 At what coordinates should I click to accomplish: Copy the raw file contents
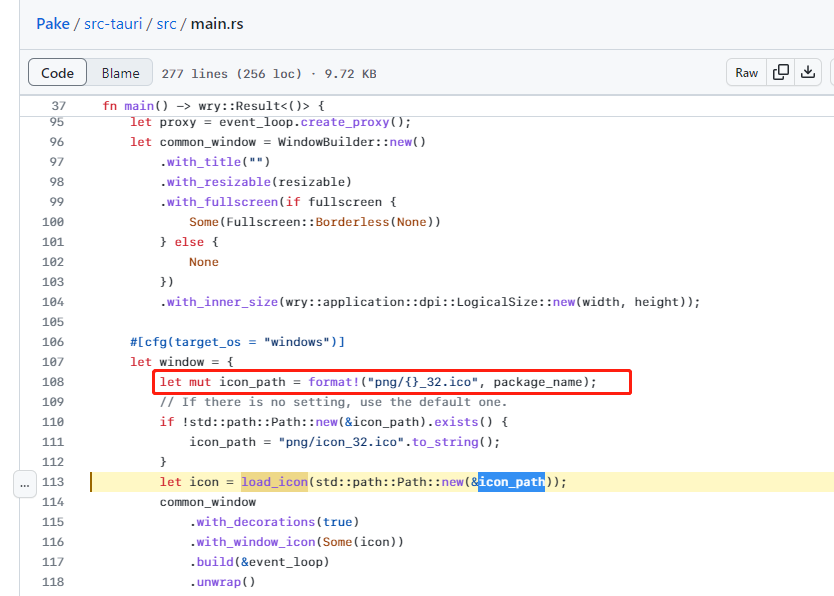pos(782,72)
